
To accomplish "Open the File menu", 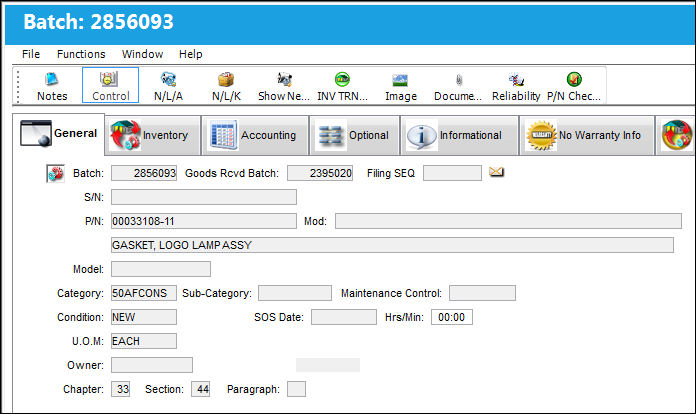I will coord(31,54).
